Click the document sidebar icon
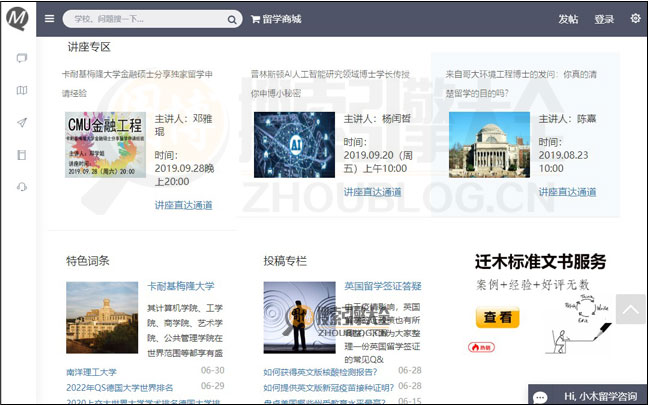This screenshot has height=405, width=648. 22,155
